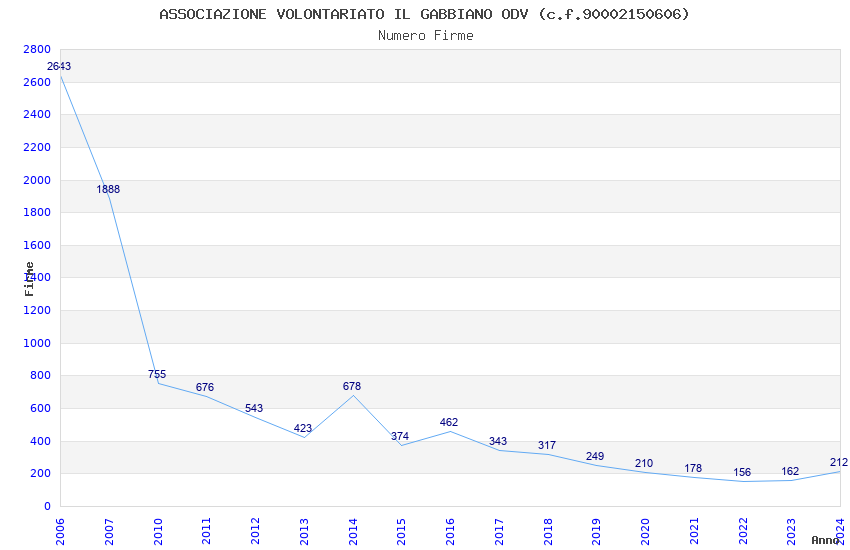The height and width of the screenshot is (550, 850).
Task: Click the x-axis year 2012
Action: pyautogui.click(x=255, y=531)
